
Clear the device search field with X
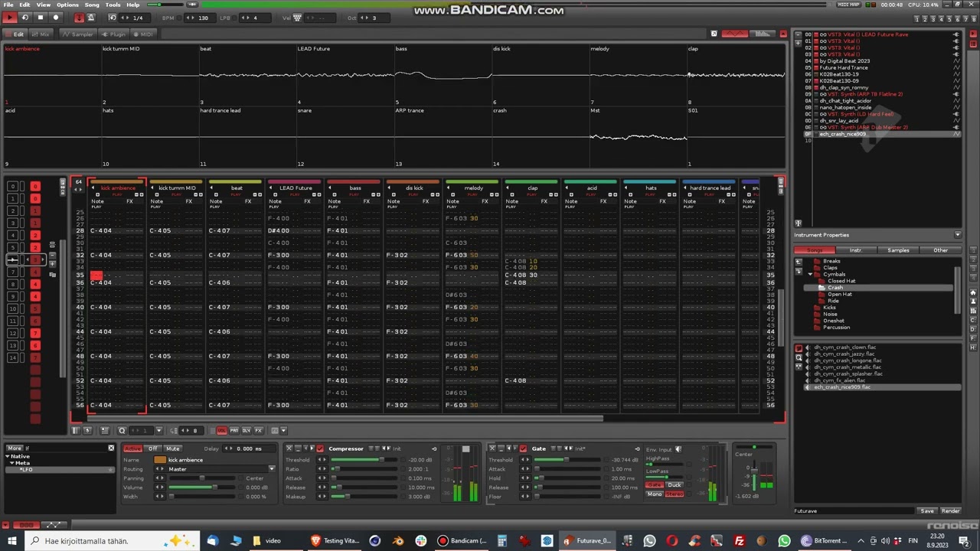[111, 448]
